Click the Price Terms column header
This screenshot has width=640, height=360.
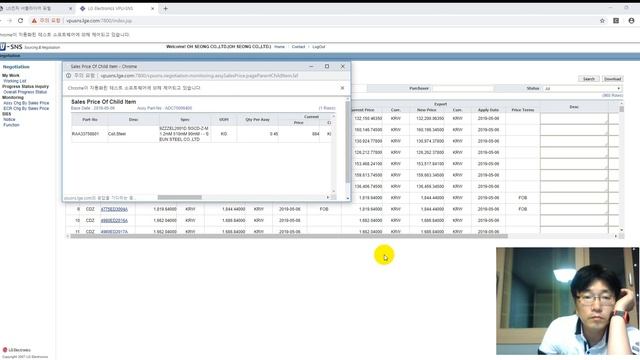pyautogui.click(x=522, y=110)
